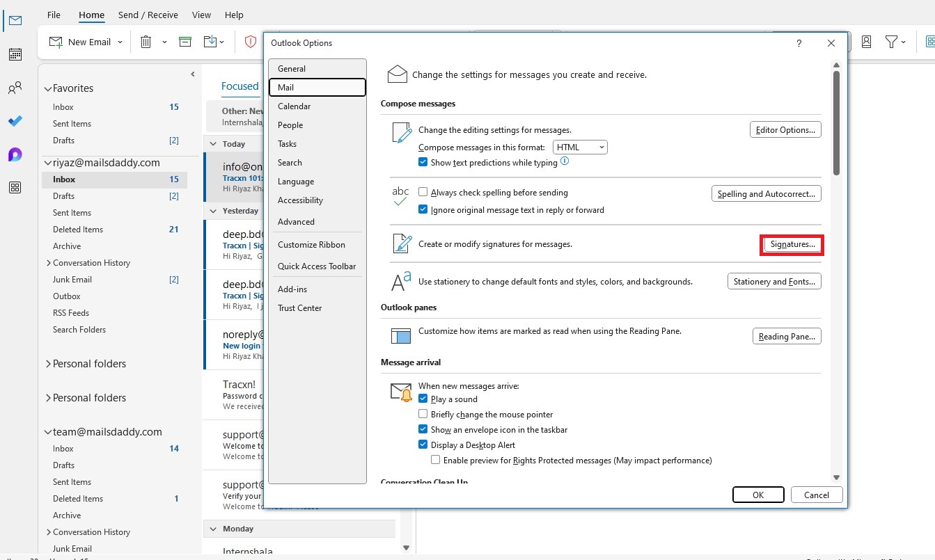Click the Filter Email funnel icon
Screen dimensions: 935x560
(x=891, y=42)
